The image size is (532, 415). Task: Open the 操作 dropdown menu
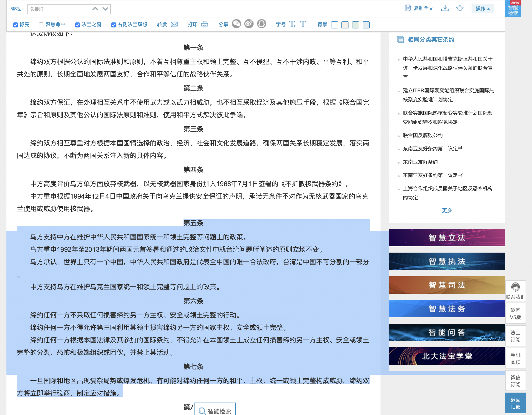click(483, 9)
